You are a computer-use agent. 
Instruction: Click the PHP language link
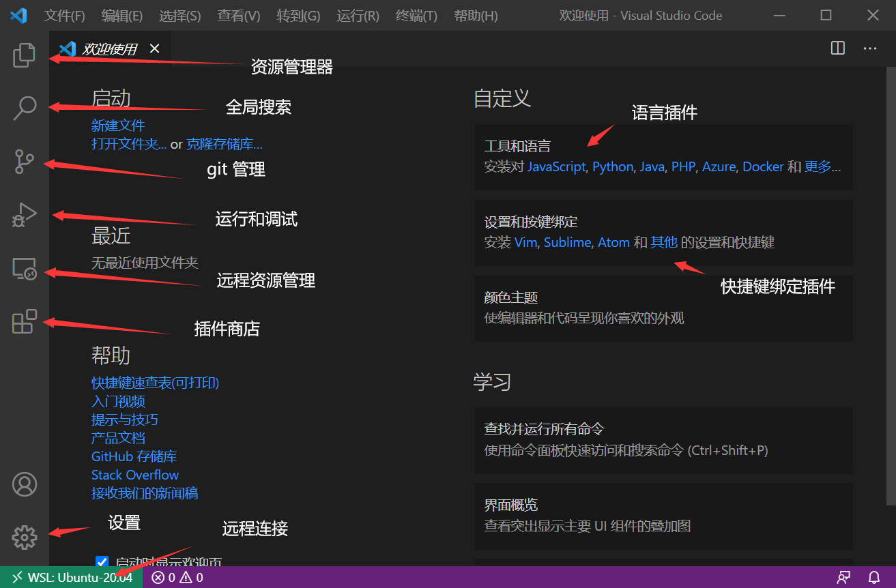click(x=682, y=166)
